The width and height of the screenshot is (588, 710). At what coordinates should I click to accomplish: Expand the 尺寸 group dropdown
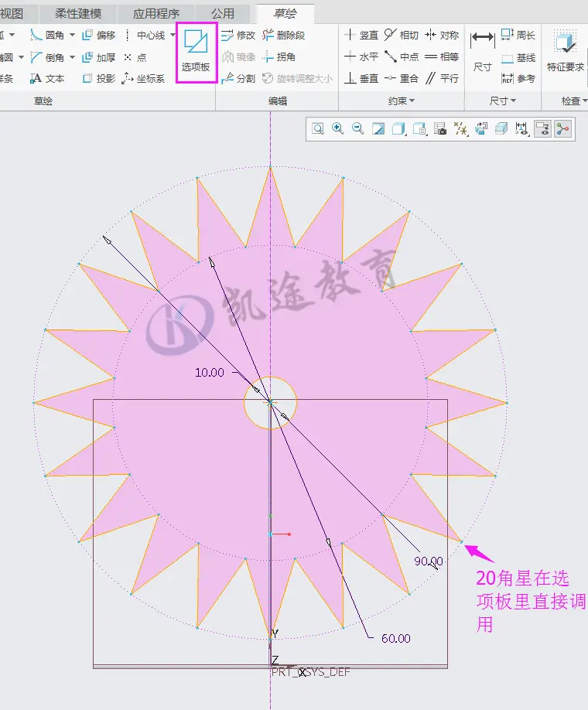[x=502, y=101]
